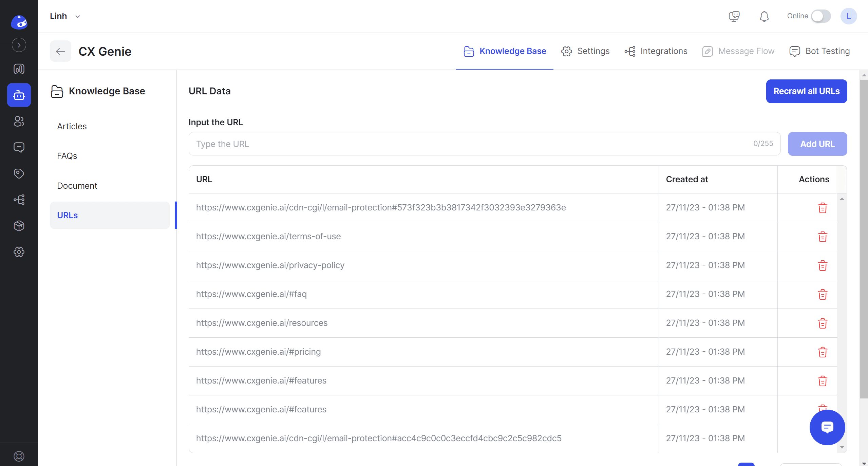Viewport: 868px width, 466px height.
Task: Click the https://www.cxgenie.ai/#faq text
Action: coord(251,294)
